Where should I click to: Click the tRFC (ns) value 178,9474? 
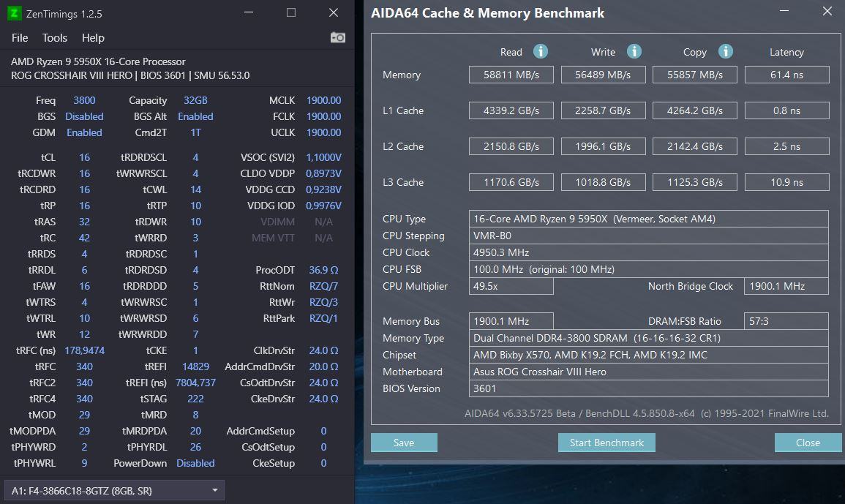[84, 350]
